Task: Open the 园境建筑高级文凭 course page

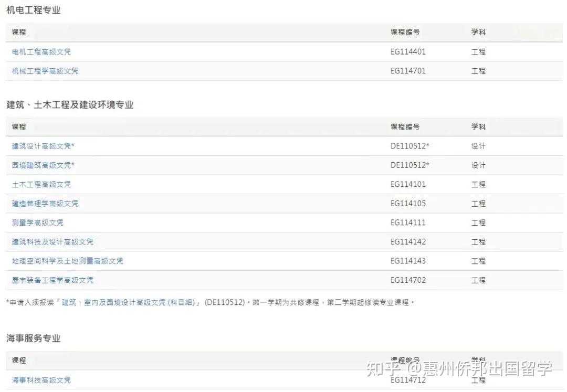Action: (x=42, y=165)
